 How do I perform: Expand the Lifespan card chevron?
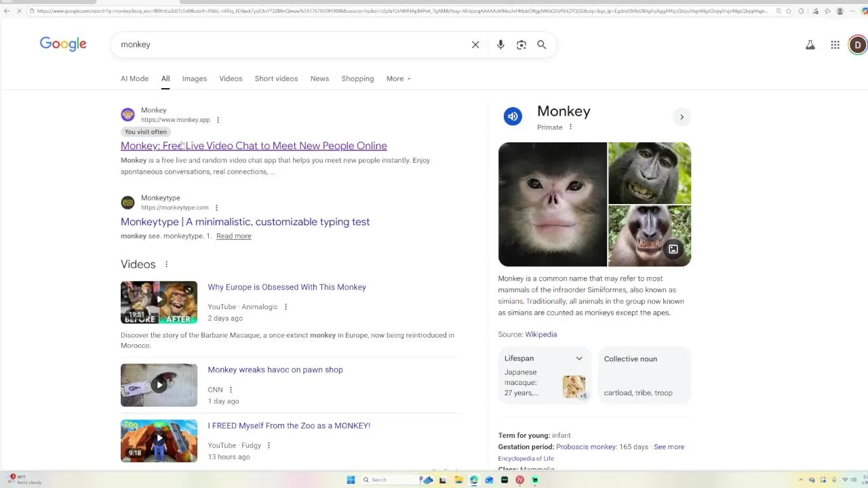(579, 359)
